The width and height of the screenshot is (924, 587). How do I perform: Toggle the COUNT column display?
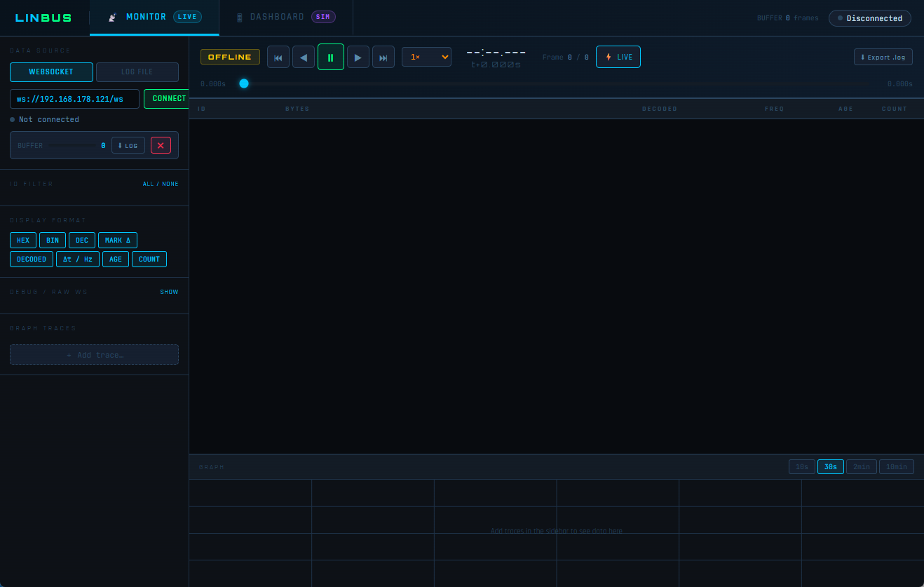point(149,259)
